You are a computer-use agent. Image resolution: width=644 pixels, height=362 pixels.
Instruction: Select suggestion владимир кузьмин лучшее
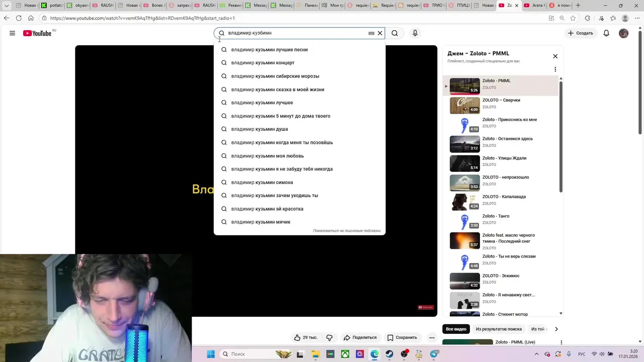point(299,103)
